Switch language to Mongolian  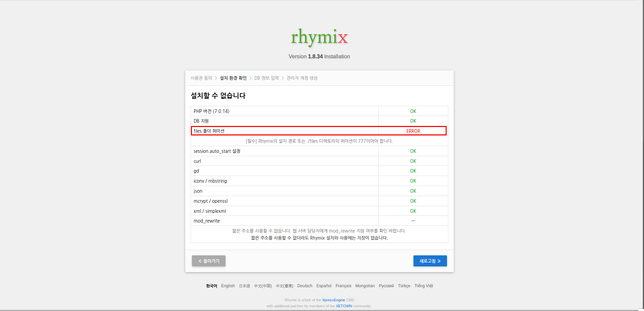tap(365, 286)
